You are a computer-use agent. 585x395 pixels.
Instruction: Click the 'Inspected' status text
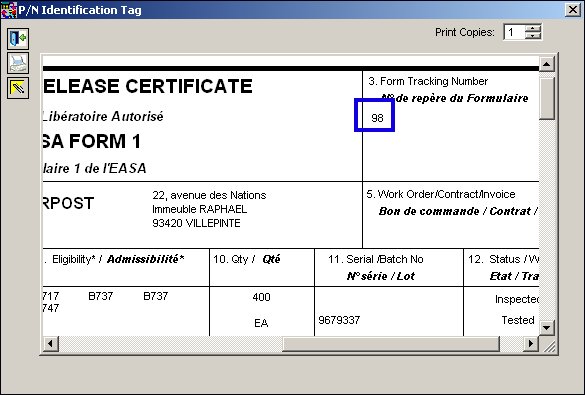[x=517, y=299]
